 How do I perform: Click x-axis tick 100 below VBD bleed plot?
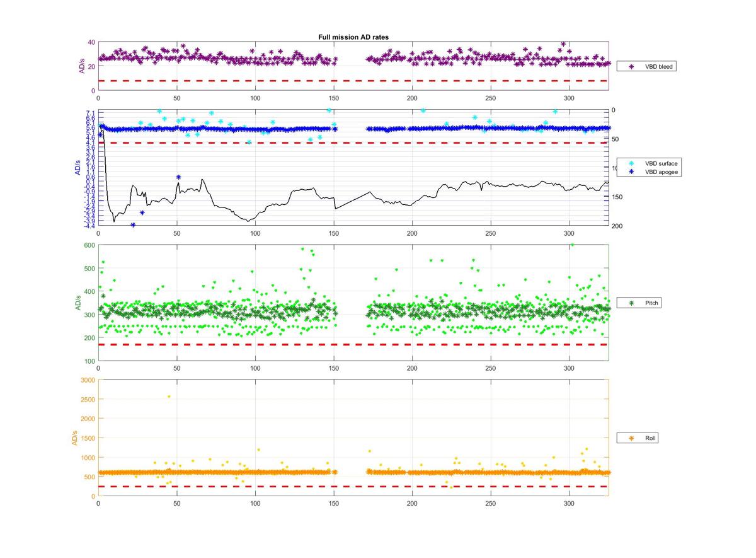[x=255, y=99]
